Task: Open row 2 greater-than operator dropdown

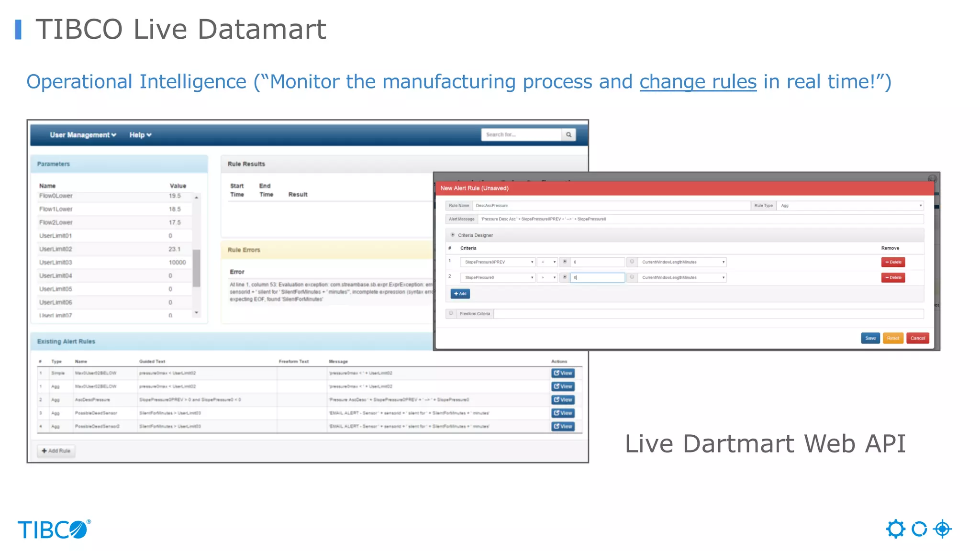Action: (547, 277)
